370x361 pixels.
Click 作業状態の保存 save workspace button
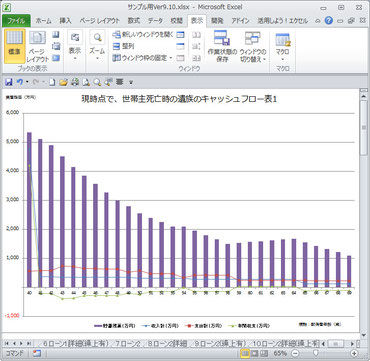[222, 46]
